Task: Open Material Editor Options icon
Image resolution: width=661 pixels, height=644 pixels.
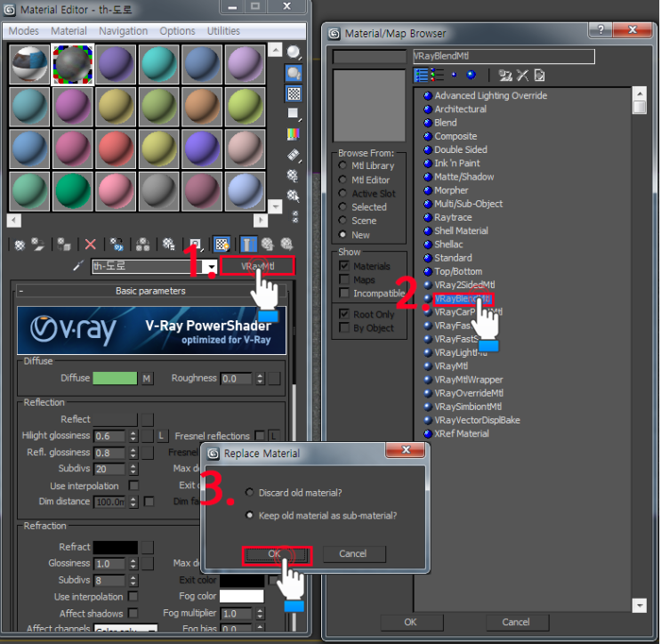Action: 293,175
